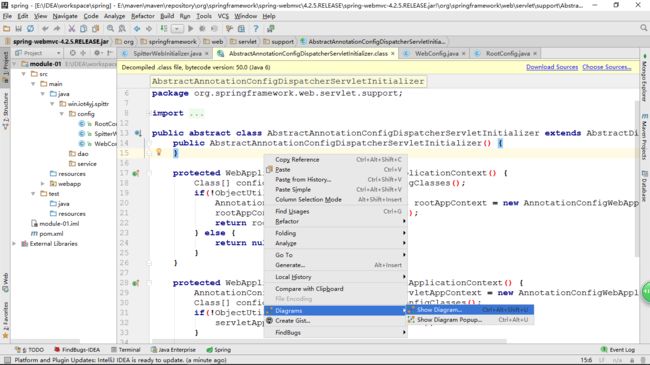
Task: Click the Choose Sources link
Action: (606, 67)
